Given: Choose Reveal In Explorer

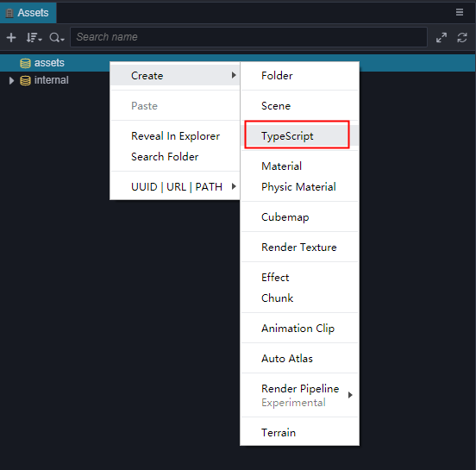Looking at the screenshot, I should pos(175,136).
